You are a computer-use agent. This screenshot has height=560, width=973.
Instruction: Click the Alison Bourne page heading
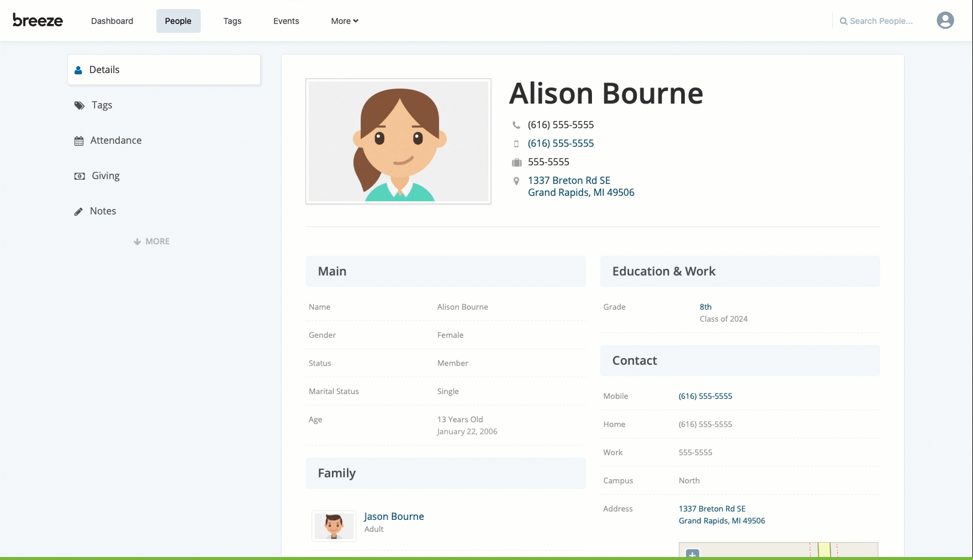(606, 93)
